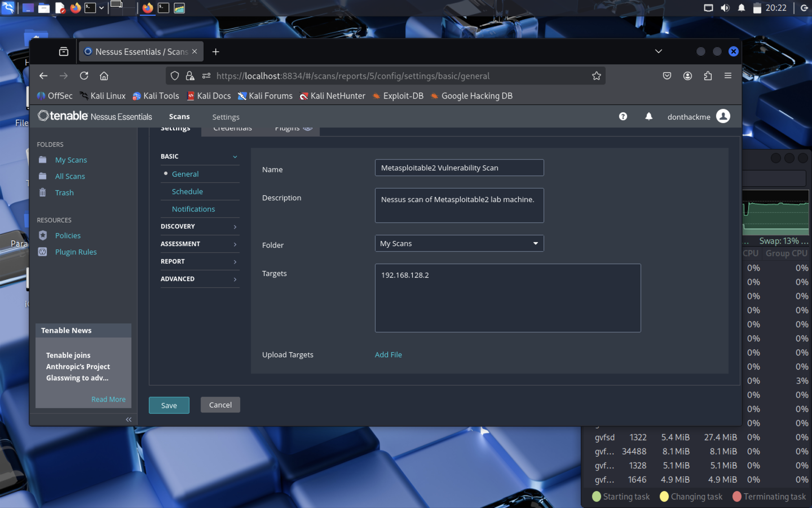Open a new browser tab with plus

(x=216, y=51)
